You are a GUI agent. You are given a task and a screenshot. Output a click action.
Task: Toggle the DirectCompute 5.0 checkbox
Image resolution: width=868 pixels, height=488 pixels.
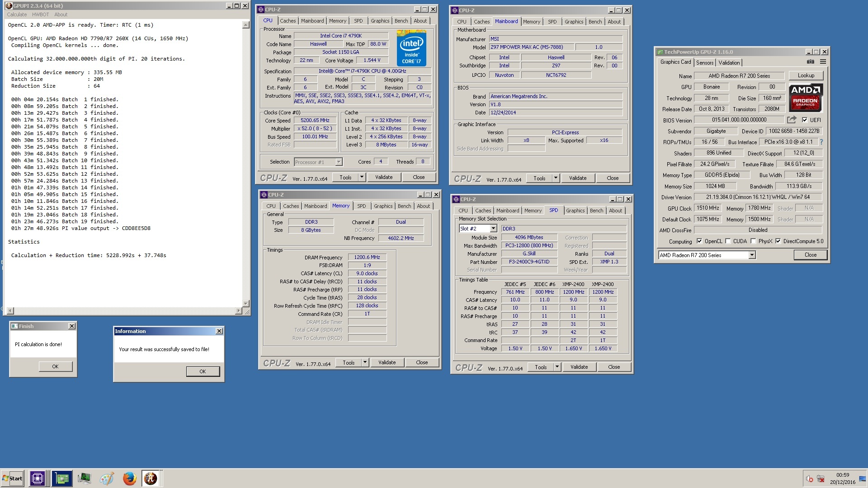tap(778, 241)
